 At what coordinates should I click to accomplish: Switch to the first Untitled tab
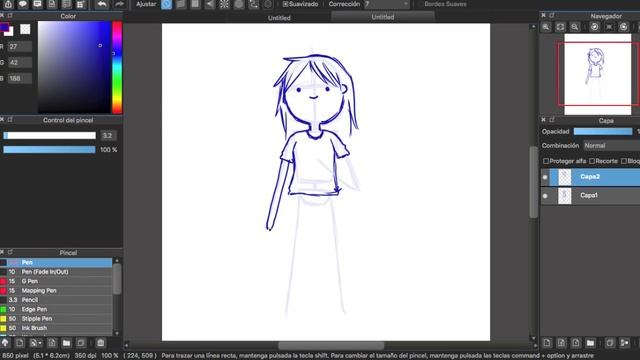pos(279,18)
